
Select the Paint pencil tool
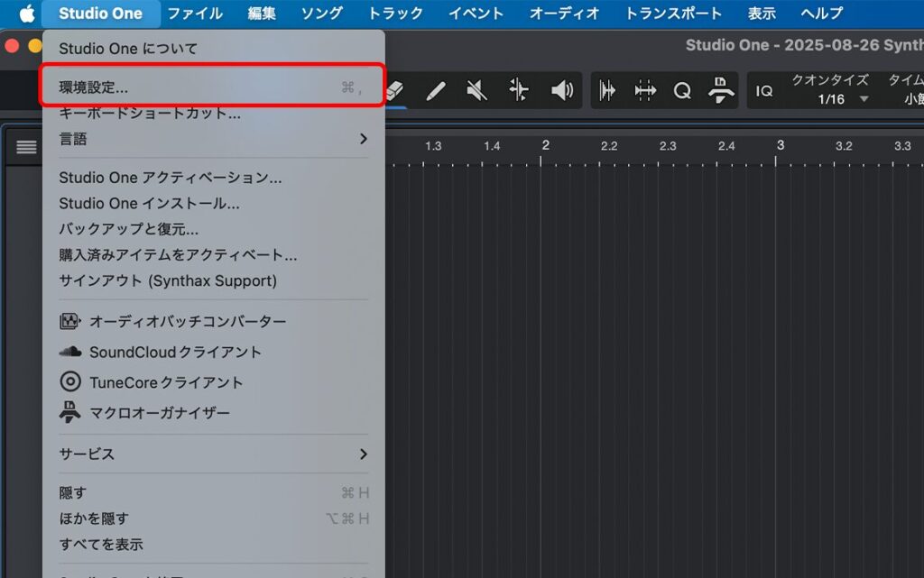tap(436, 90)
